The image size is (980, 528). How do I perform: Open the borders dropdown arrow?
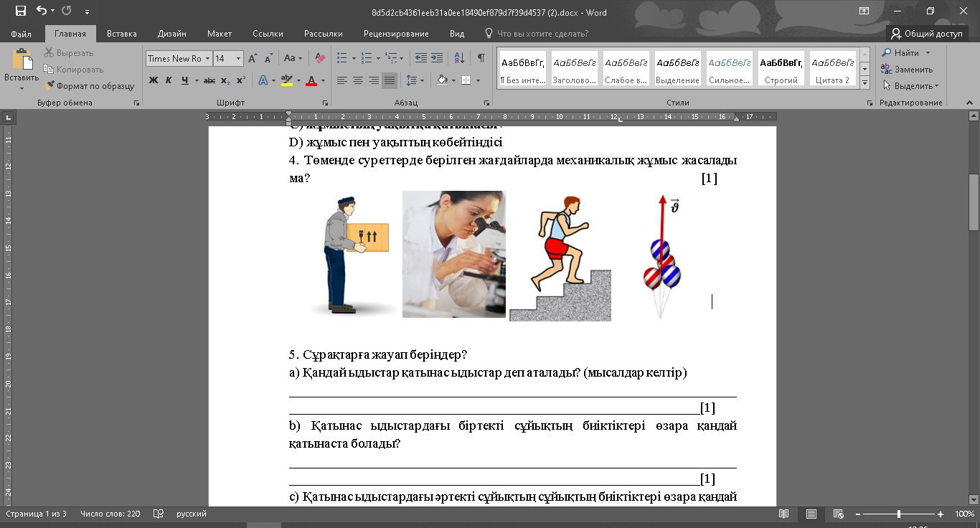coord(477,80)
